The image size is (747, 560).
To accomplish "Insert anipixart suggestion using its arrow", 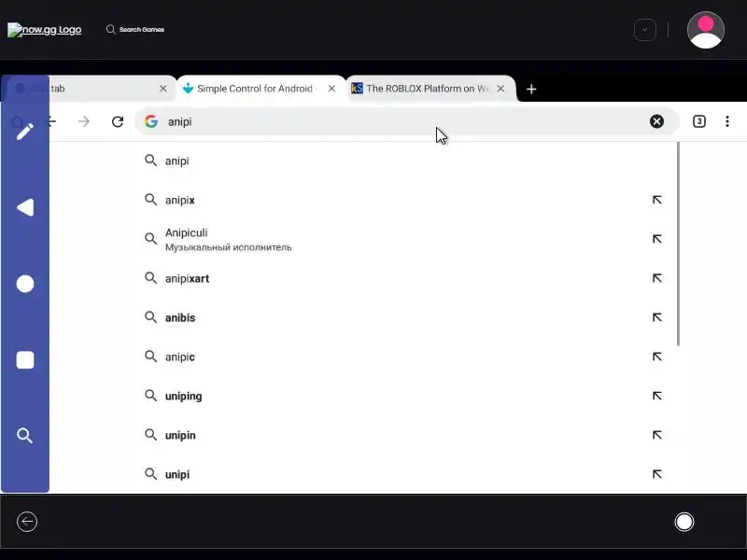I will [657, 278].
